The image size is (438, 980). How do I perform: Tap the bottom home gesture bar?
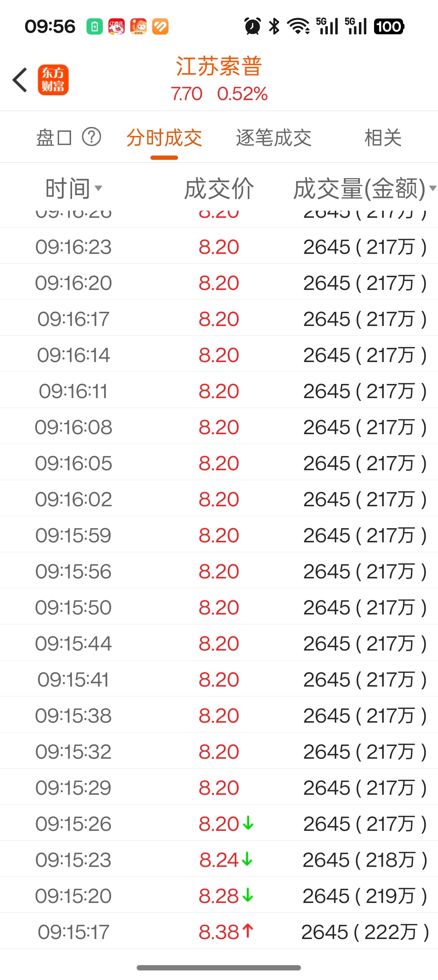(219, 967)
